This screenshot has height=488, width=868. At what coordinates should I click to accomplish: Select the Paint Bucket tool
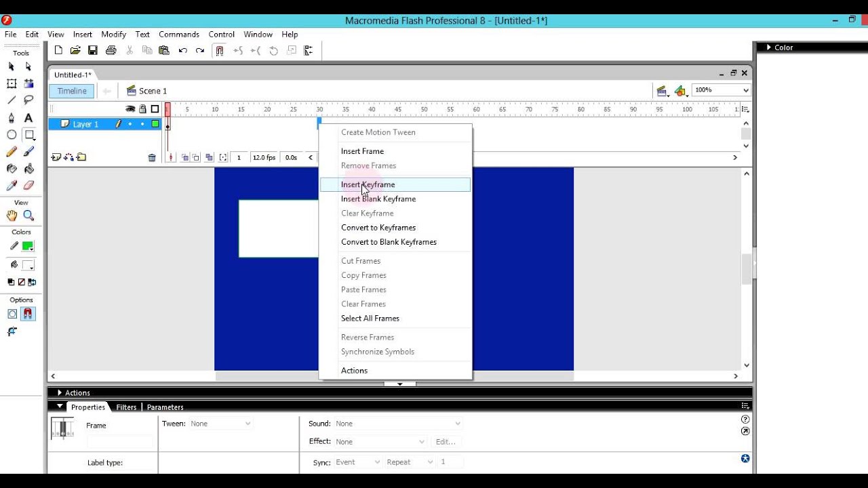(28, 169)
